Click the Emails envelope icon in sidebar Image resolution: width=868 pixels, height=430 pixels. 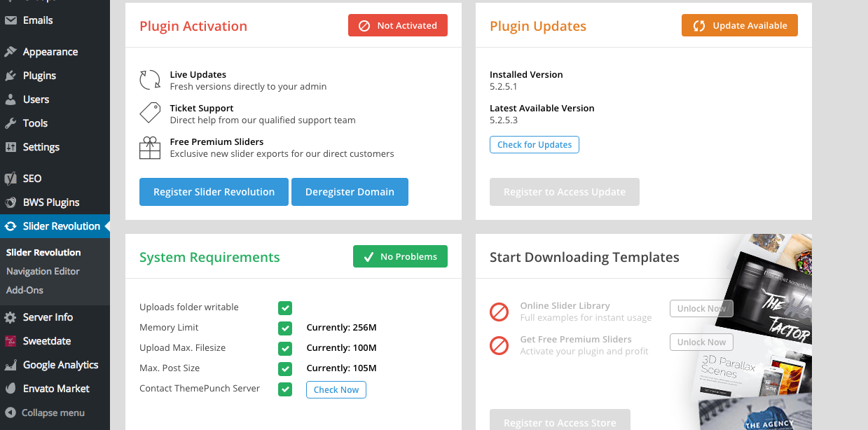tap(11, 20)
